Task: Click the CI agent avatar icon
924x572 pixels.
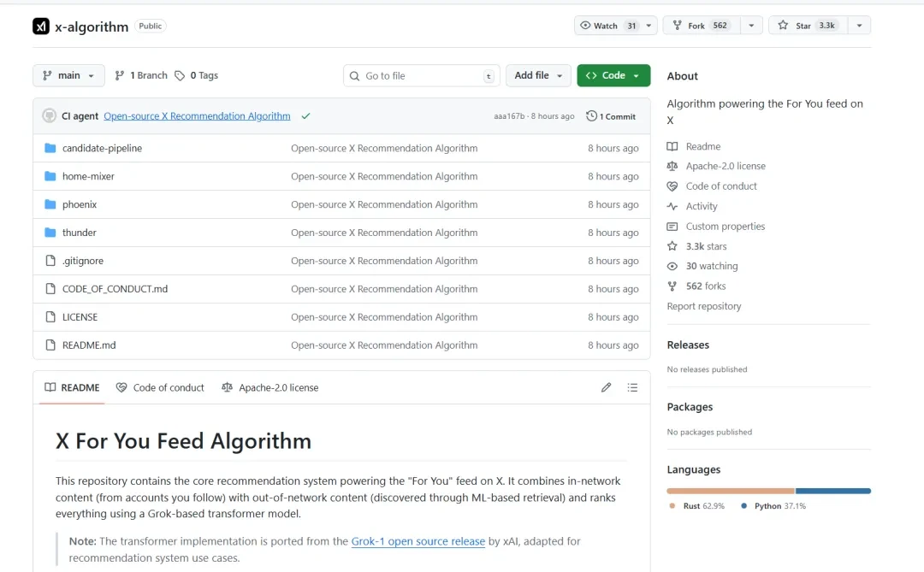Action: (50, 116)
